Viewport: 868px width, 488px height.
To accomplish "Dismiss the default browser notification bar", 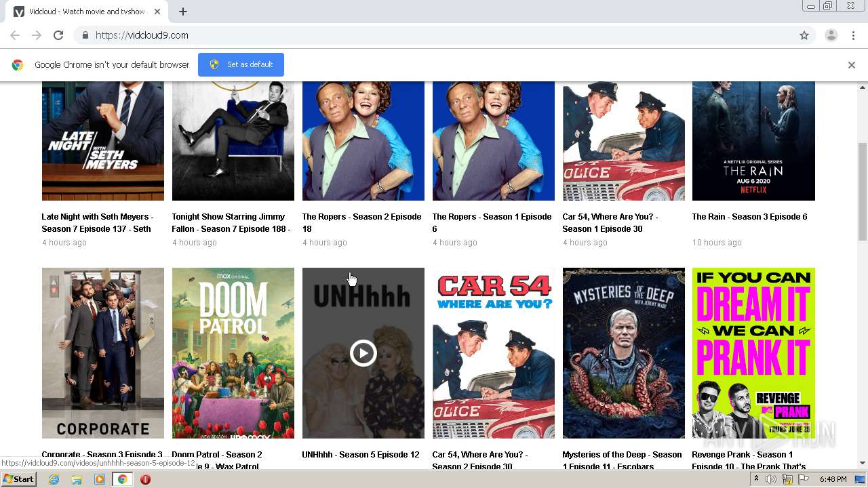I will (852, 65).
